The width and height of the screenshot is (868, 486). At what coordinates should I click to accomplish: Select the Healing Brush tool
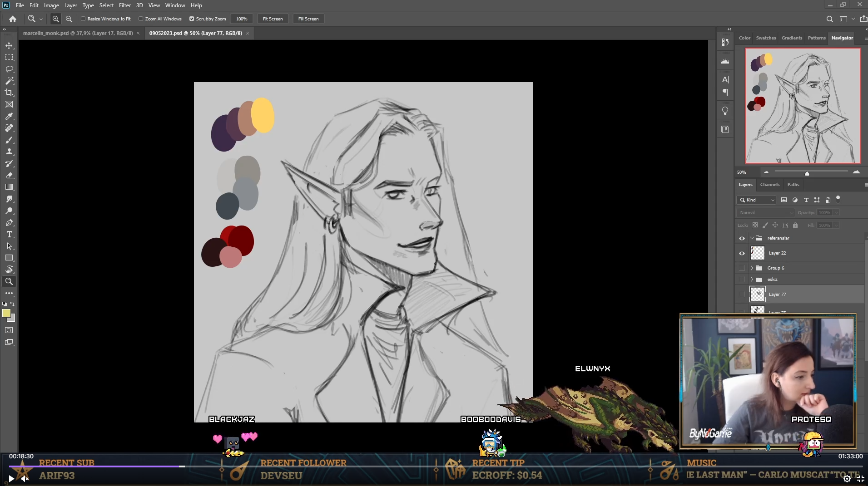(x=9, y=128)
